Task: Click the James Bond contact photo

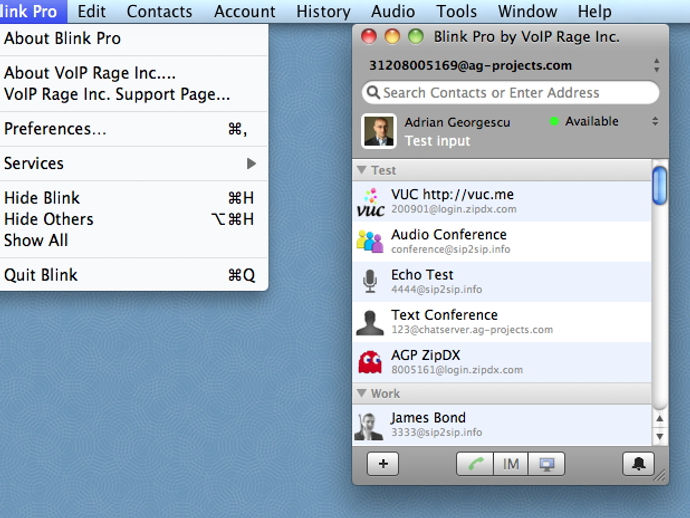Action: coord(369,426)
